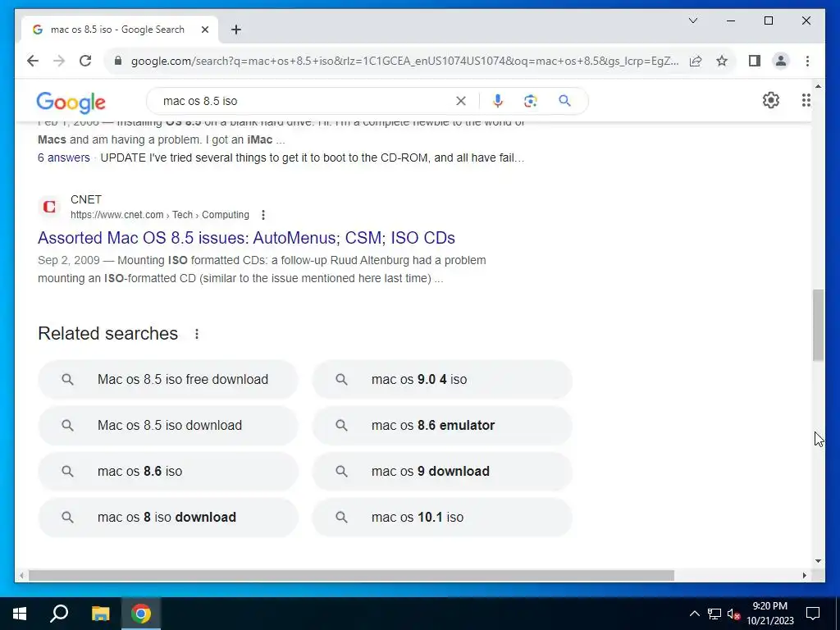Close the 'mac os 8.5 iso' tab

[204, 30]
